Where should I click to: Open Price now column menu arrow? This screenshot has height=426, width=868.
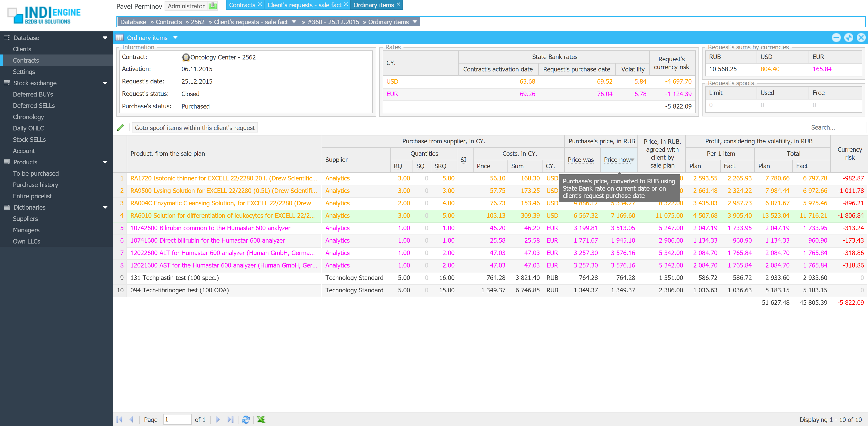(x=632, y=160)
